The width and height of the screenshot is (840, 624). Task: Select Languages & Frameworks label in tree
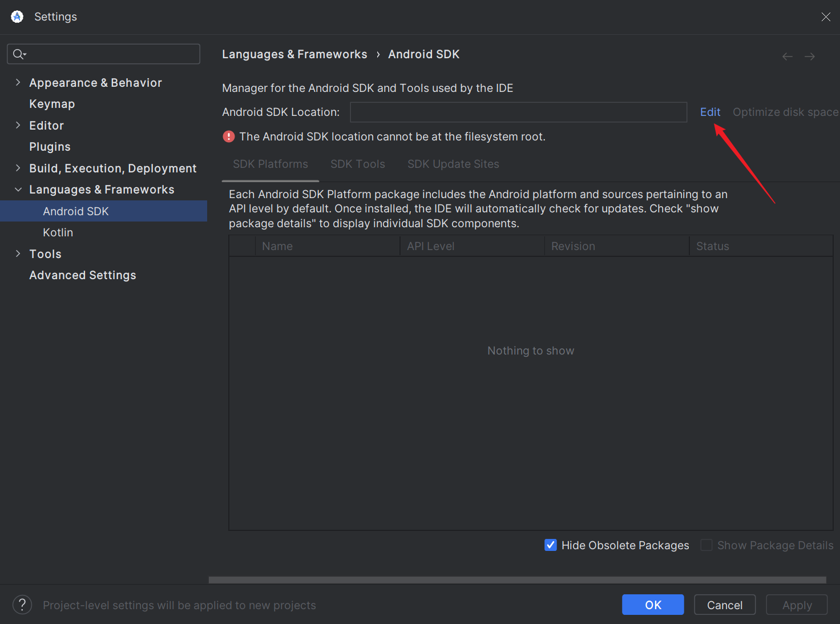102,190
